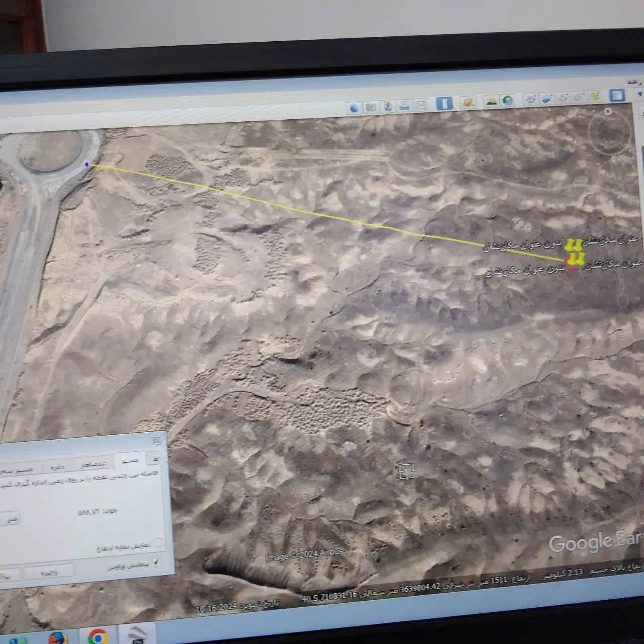Click the Record a Tour icon
644x644 pixels.
530,99
